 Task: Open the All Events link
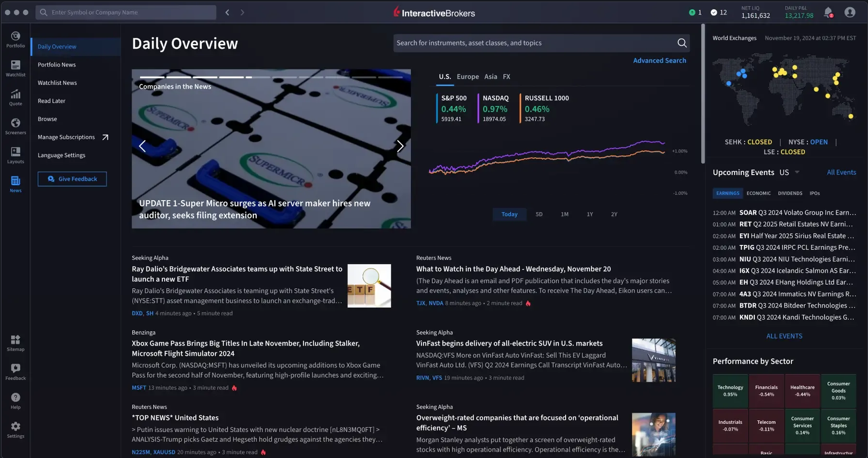point(841,173)
